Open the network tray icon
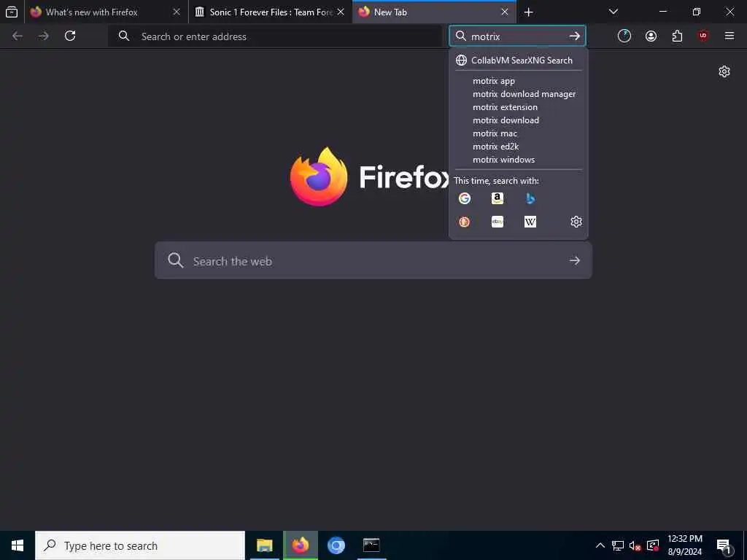This screenshot has height=560, width=747. pyautogui.click(x=617, y=545)
